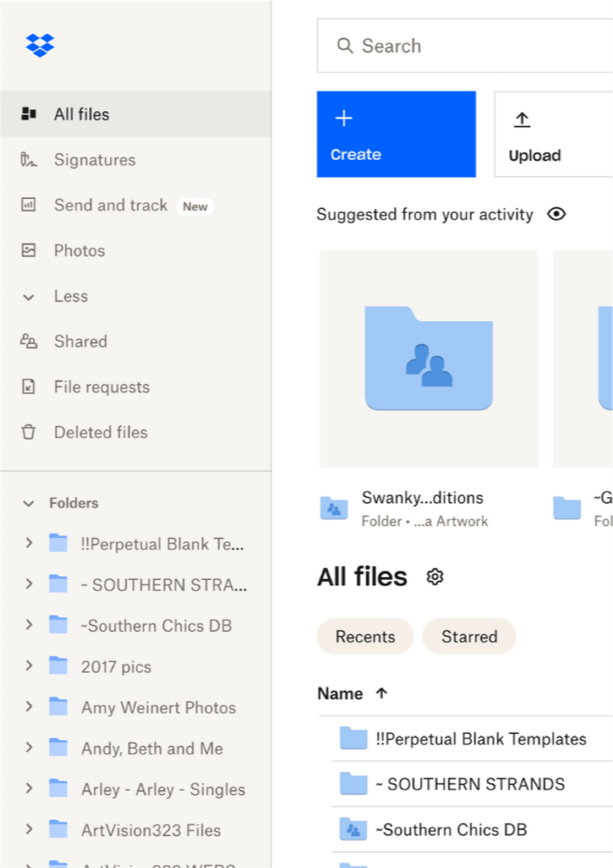This screenshot has width=613, height=868.
Task: Expand Amy Weinert Photos folder chevron
Action: pos(29,707)
